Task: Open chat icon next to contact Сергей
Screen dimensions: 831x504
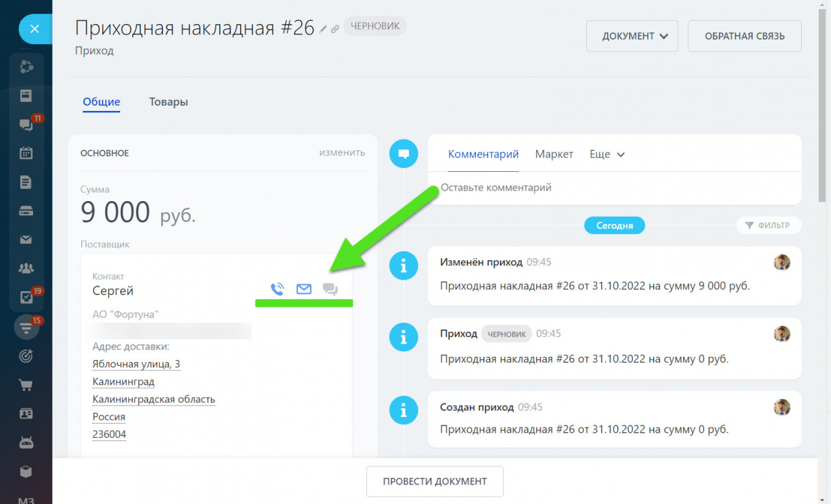Action: point(330,289)
